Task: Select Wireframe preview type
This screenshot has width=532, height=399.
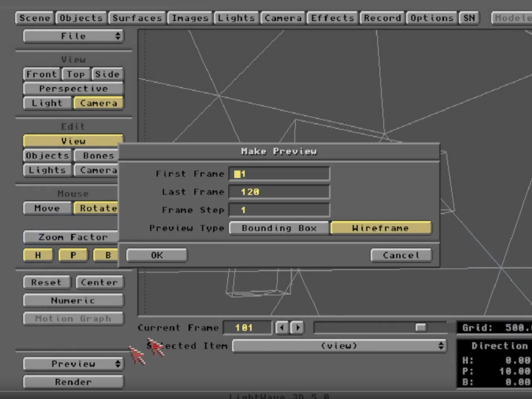Action: [x=381, y=228]
